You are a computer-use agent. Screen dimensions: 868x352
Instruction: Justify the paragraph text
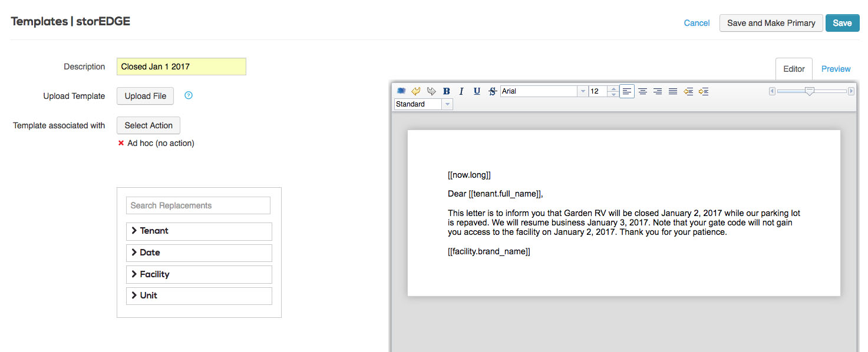[672, 91]
